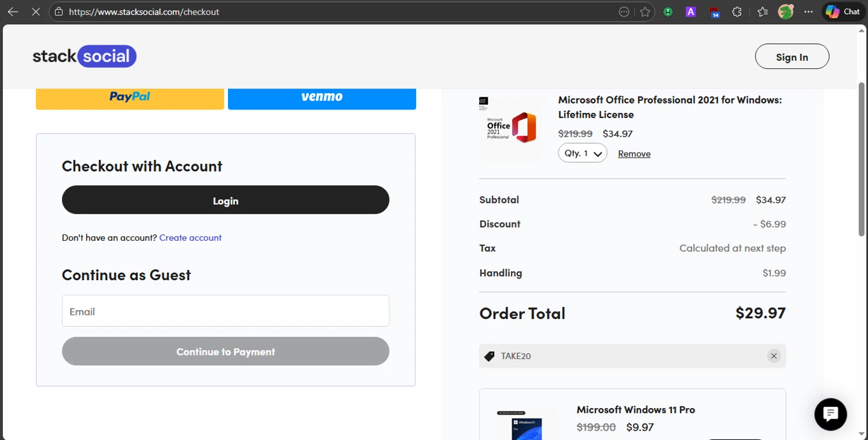Bookmark this page with star icon
This screenshot has width=868, height=440.
(x=645, y=12)
